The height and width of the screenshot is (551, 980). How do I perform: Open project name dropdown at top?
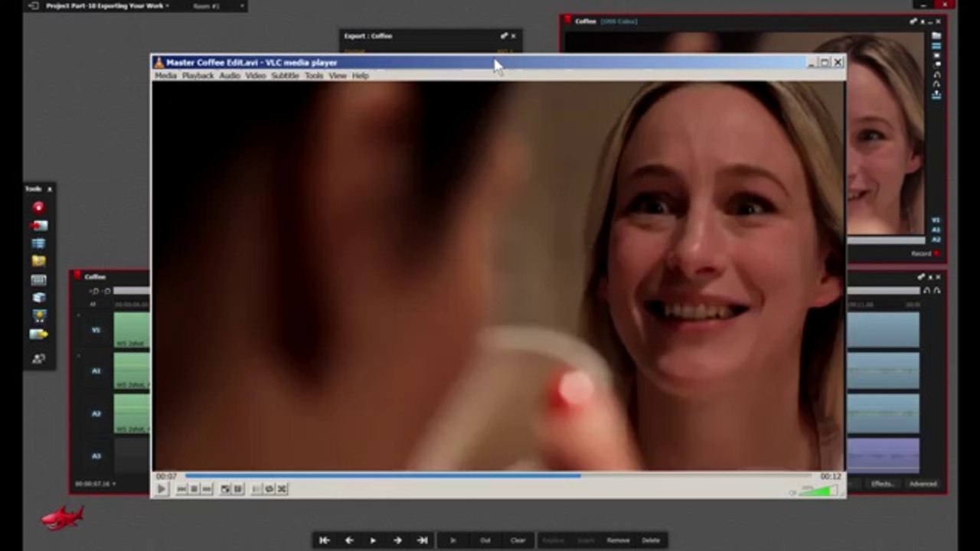[168, 6]
